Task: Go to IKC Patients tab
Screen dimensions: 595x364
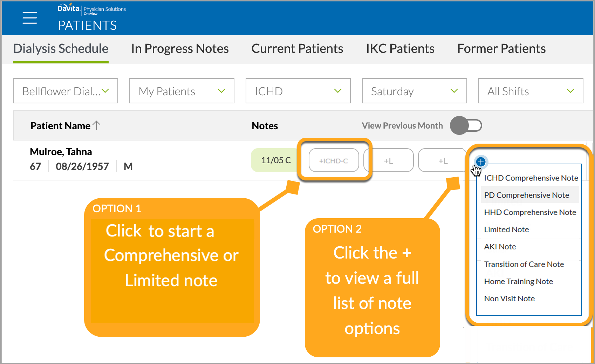Action: tap(400, 49)
